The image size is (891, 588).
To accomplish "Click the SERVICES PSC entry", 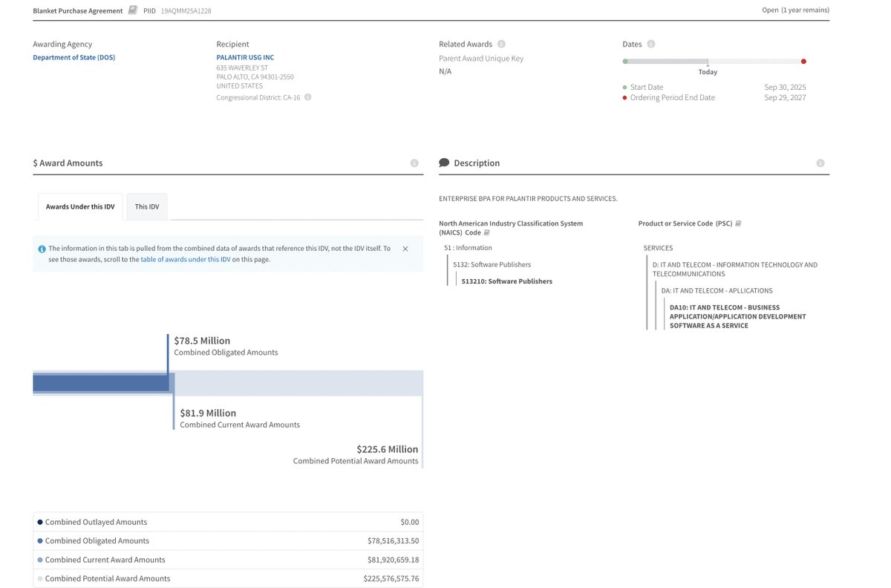I will click(658, 248).
